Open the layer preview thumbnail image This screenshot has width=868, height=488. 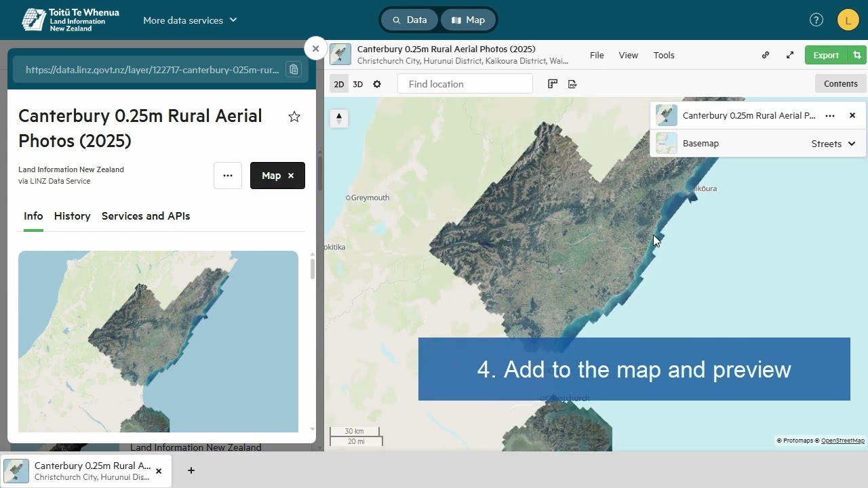158,342
